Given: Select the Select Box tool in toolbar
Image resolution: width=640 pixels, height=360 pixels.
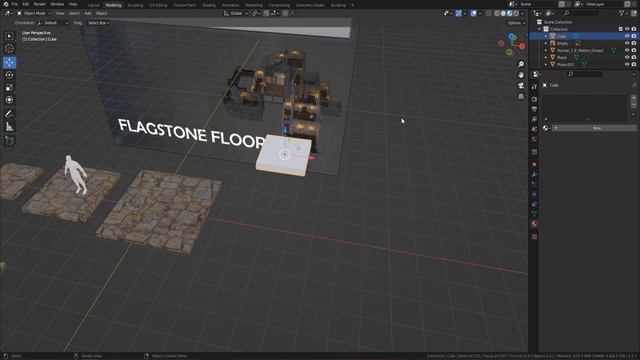Looking at the screenshot, I should (9, 36).
